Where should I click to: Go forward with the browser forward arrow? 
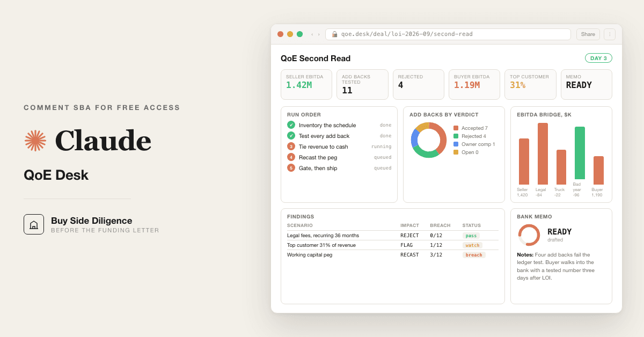(319, 34)
